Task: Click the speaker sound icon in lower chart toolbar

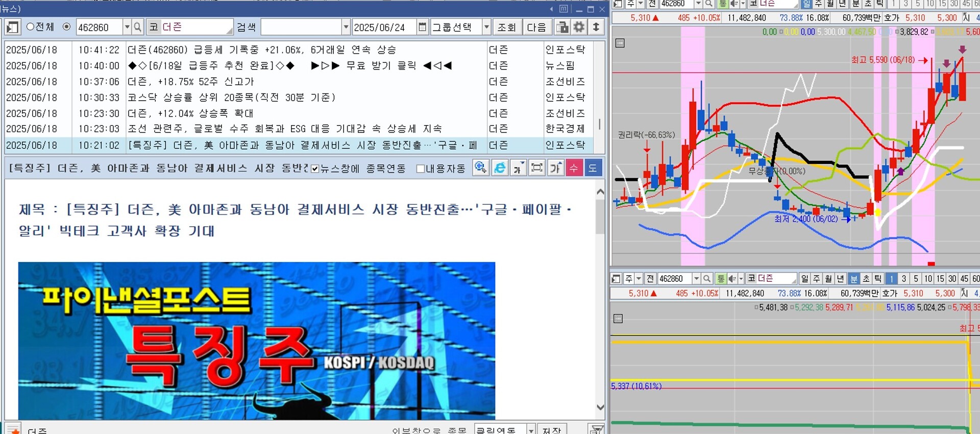Action: pos(732,278)
